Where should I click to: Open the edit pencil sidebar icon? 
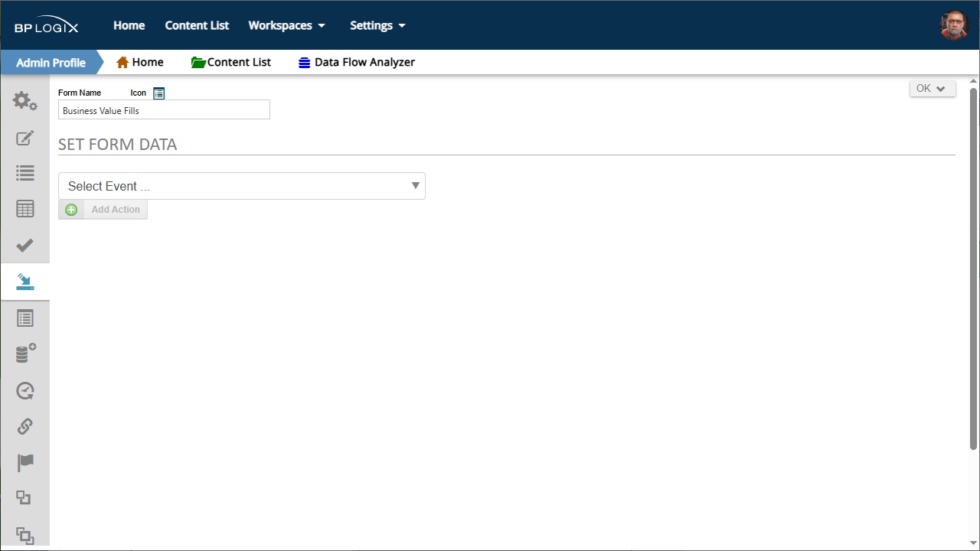[25, 139]
